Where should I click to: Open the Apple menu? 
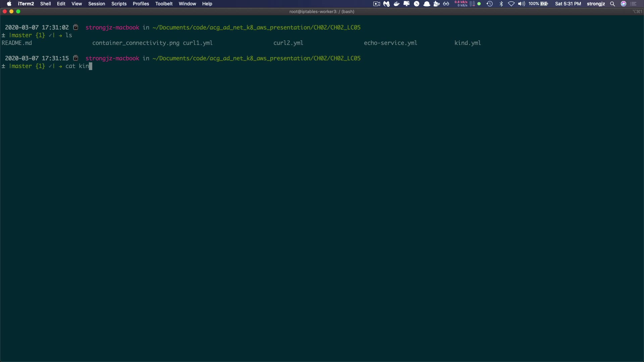pyautogui.click(x=9, y=4)
